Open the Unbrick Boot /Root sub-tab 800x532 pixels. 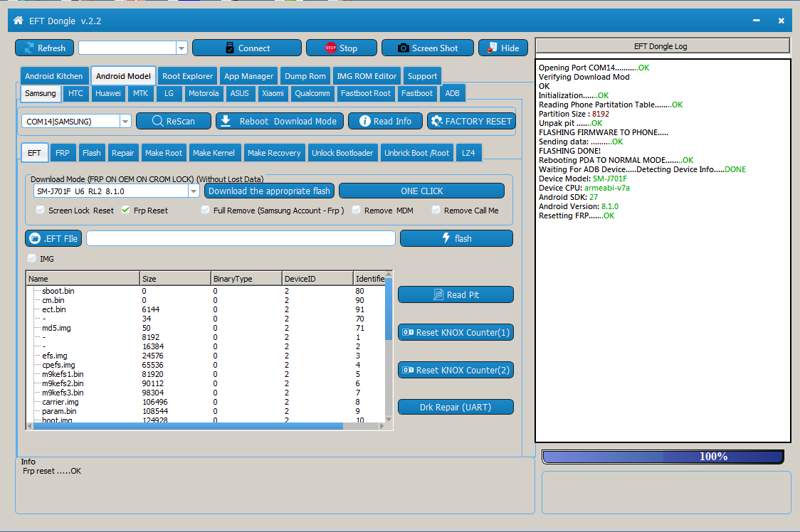click(416, 153)
